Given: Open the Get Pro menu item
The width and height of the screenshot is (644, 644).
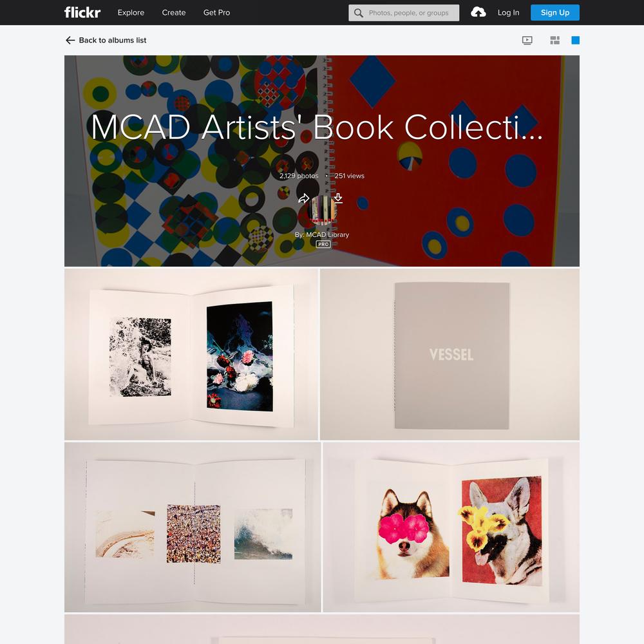Looking at the screenshot, I should [216, 13].
